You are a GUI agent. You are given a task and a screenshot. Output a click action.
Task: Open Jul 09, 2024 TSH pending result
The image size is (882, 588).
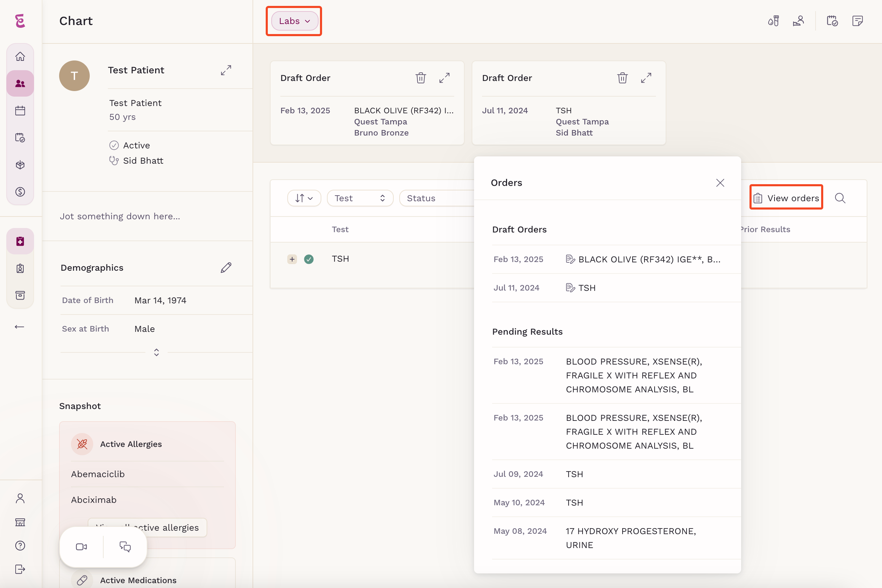pyautogui.click(x=616, y=474)
